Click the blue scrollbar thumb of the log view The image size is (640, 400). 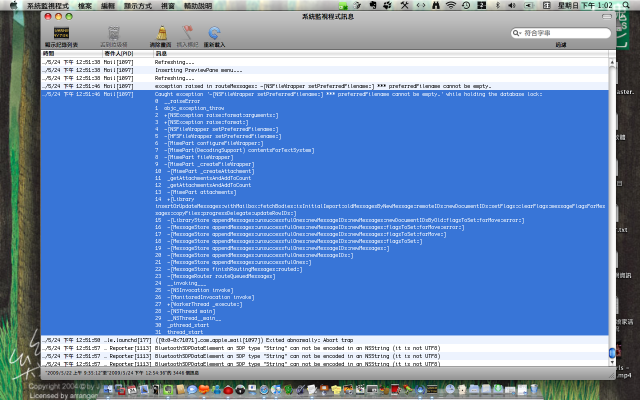(x=612, y=353)
